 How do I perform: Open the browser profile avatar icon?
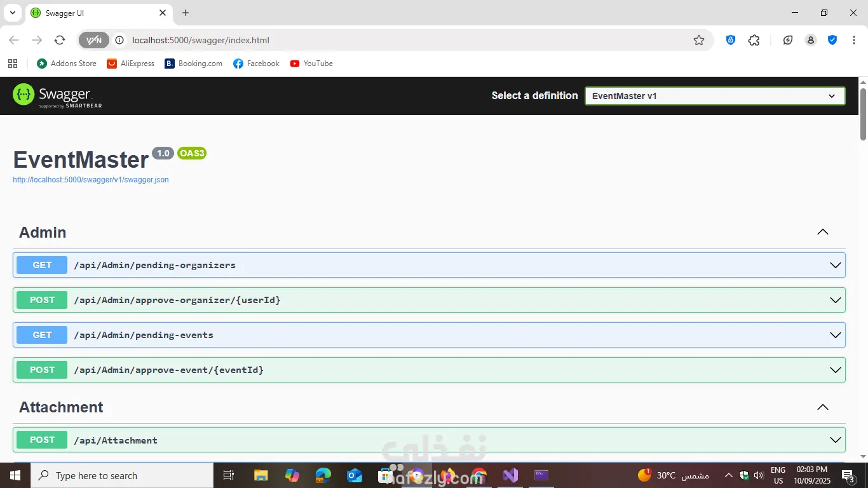click(811, 40)
